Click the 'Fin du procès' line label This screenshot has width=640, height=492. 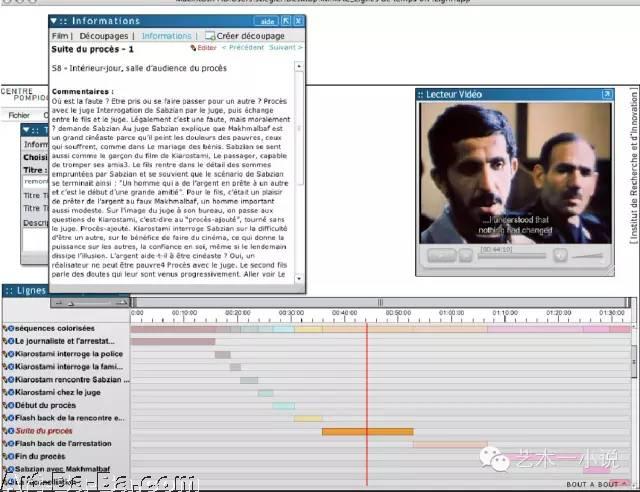point(40,456)
